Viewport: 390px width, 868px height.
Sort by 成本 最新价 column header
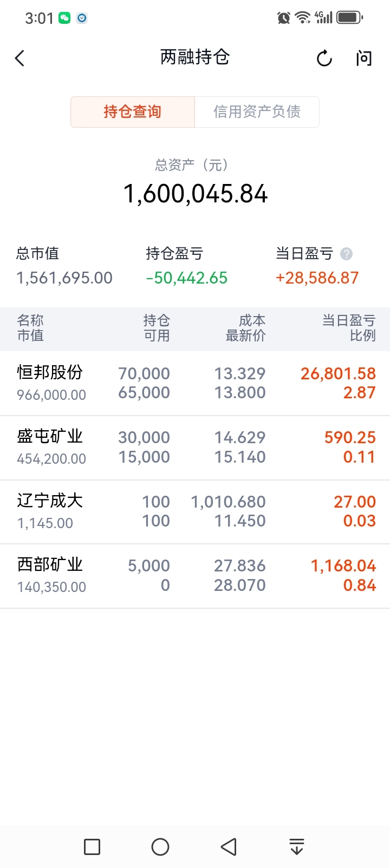[x=245, y=328]
